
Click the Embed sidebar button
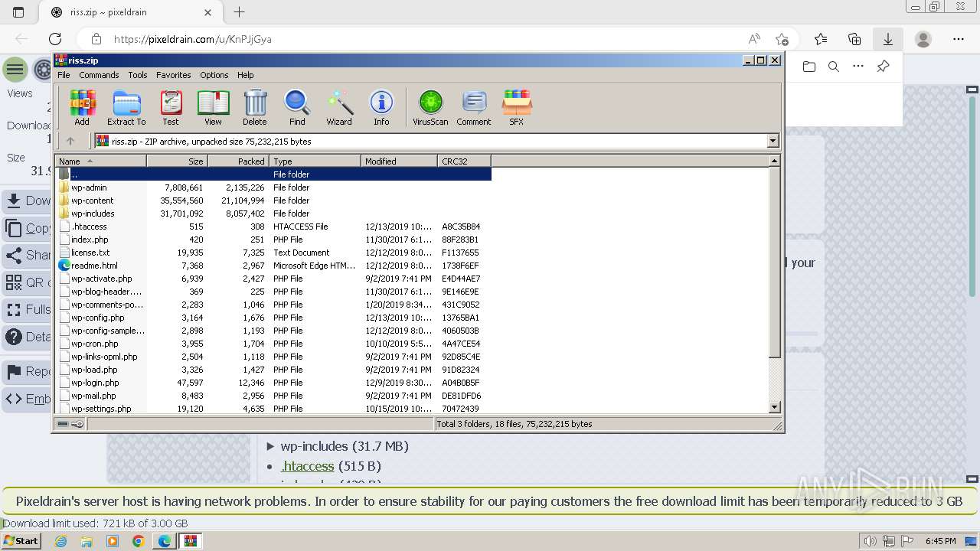(27, 399)
